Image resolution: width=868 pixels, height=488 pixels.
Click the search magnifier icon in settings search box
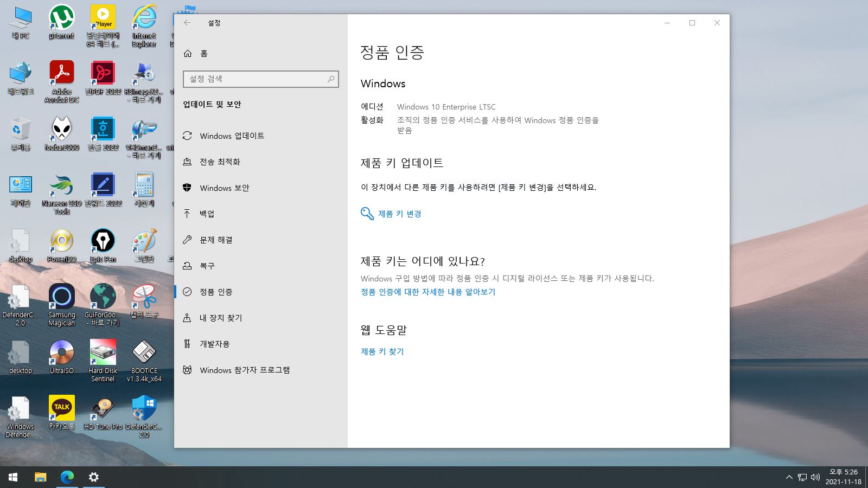click(330, 79)
